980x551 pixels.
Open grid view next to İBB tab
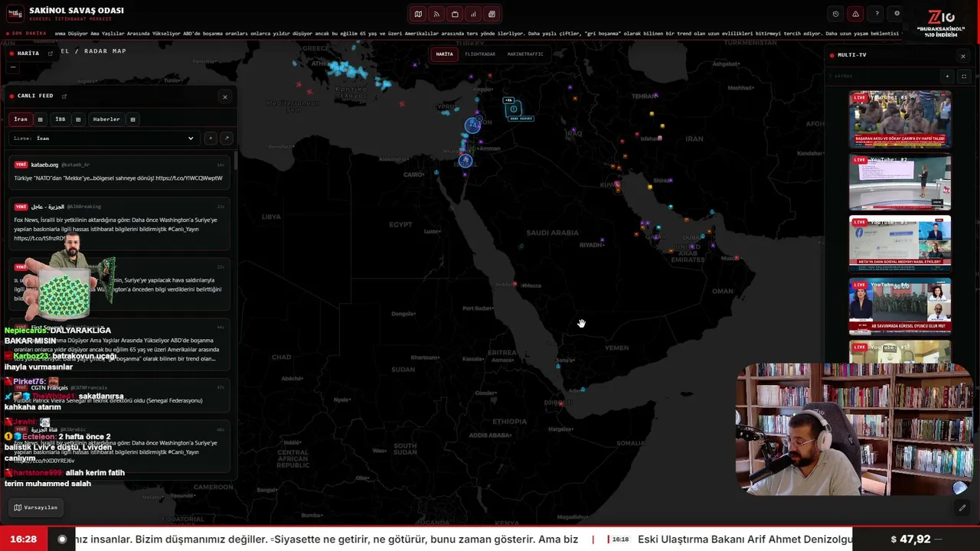[x=78, y=119]
